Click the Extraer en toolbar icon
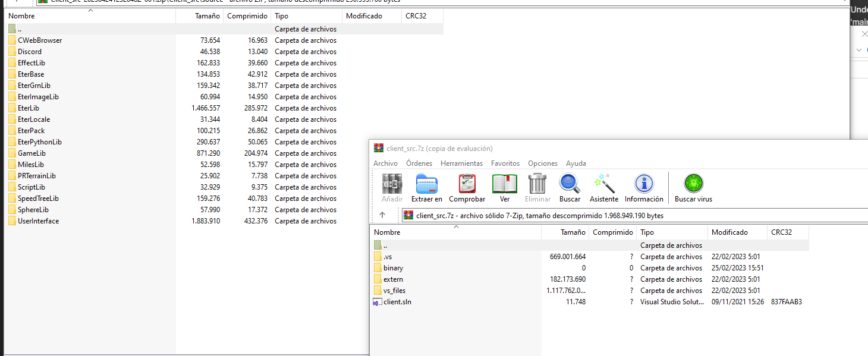 [x=426, y=184]
